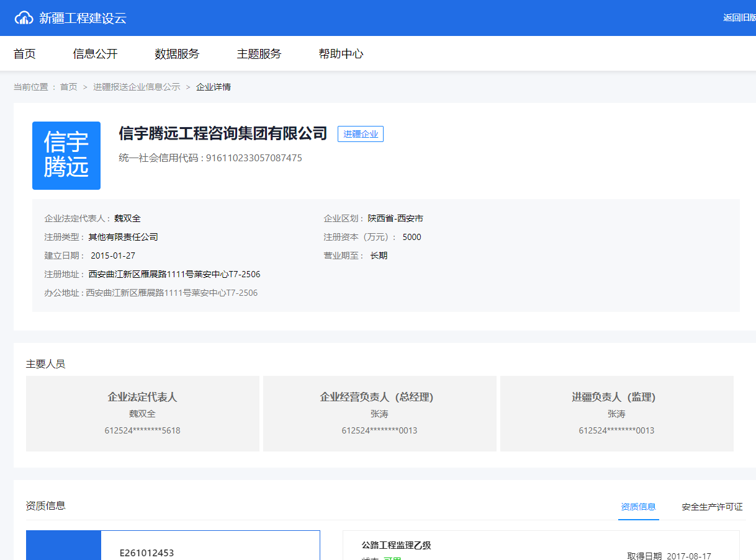Open the 进疆报送企业信息公示 breadcrumb link
The image size is (756, 560).
pos(135,87)
